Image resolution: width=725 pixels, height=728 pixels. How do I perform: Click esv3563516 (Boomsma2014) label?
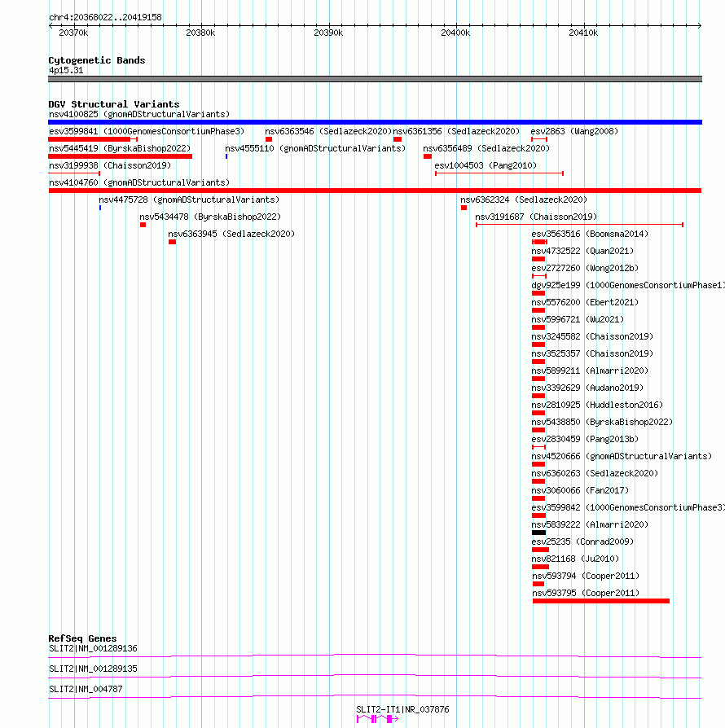click(590, 234)
